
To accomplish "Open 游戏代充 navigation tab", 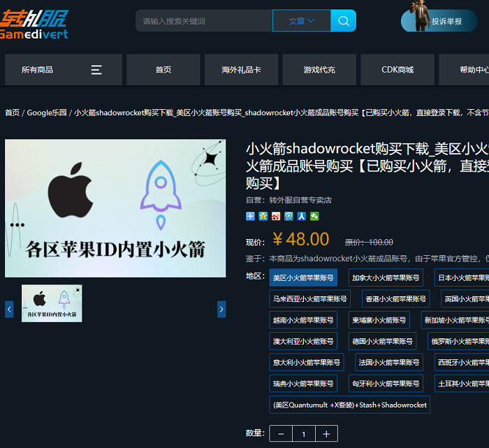I will pos(319,70).
